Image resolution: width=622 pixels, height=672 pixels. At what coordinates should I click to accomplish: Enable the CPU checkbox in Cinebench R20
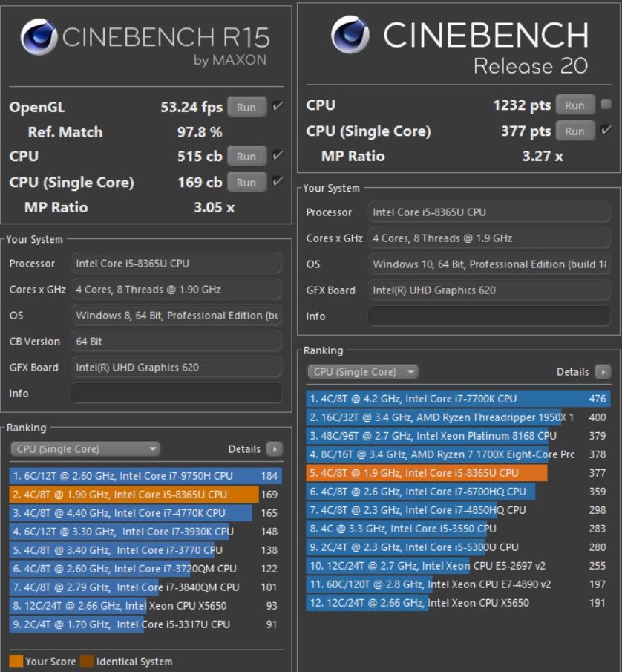coord(606,104)
